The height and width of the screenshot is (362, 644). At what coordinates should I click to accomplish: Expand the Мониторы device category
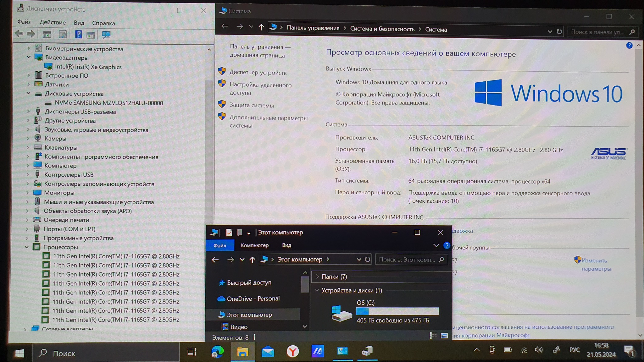pos(27,193)
